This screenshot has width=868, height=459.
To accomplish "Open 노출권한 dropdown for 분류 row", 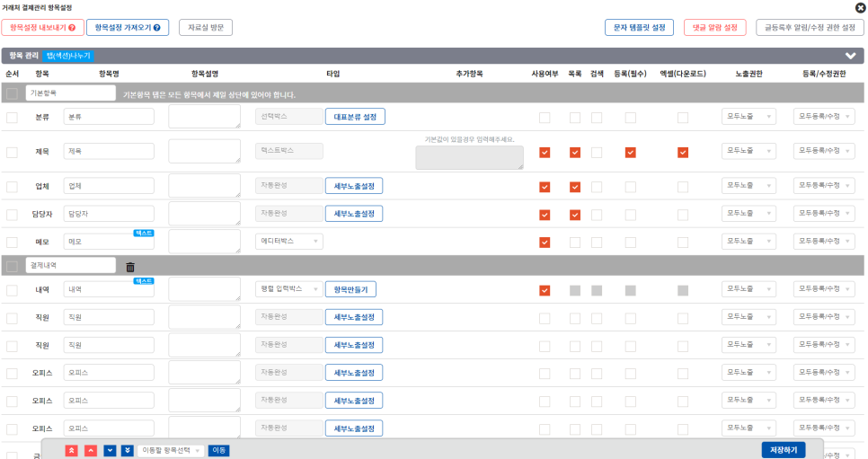I will pos(748,117).
